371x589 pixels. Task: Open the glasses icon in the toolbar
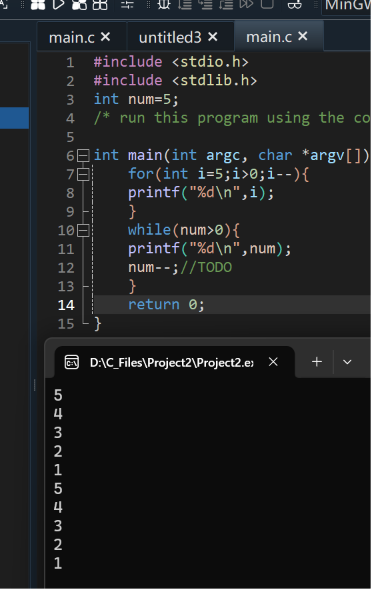click(x=294, y=5)
